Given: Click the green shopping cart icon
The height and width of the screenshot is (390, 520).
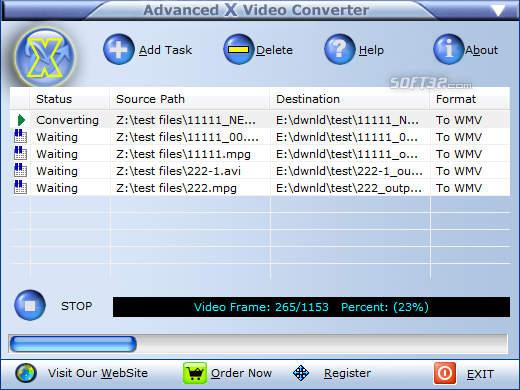Looking at the screenshot, I should click(x=195, y=373).
